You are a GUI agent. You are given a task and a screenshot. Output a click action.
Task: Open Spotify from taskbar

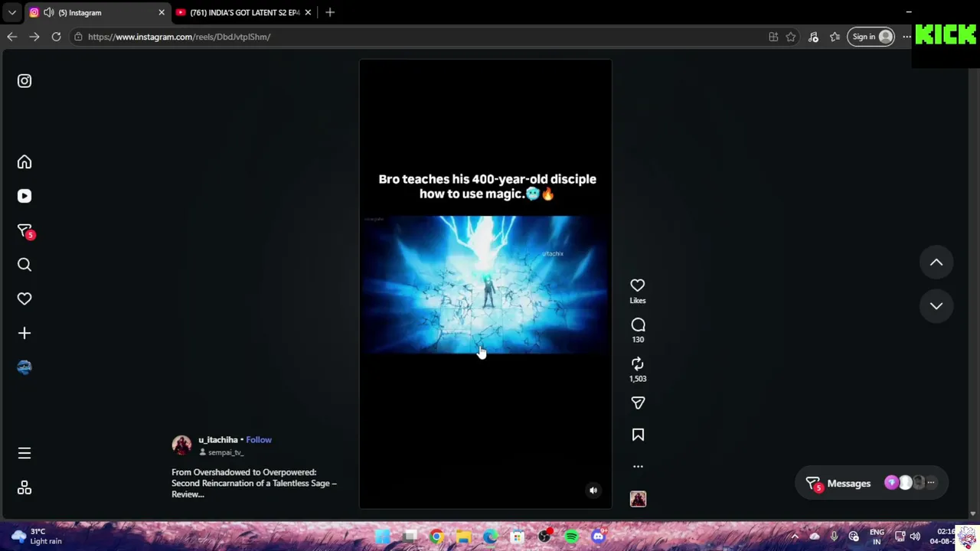[571, 536]
